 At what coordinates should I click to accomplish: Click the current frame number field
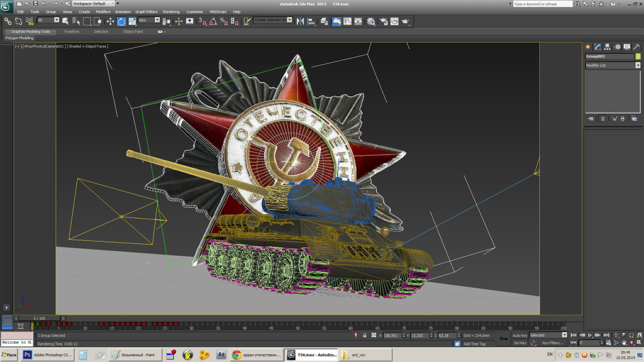[590, 343]
